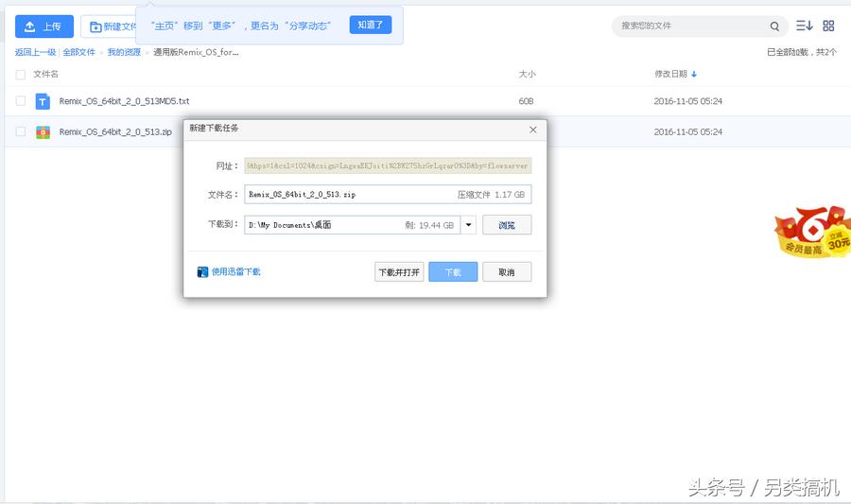Screen dimensions: 851x504
Task: Click the 2016-11-05 05:24 date of the .zip row
Action: point(688,131)
